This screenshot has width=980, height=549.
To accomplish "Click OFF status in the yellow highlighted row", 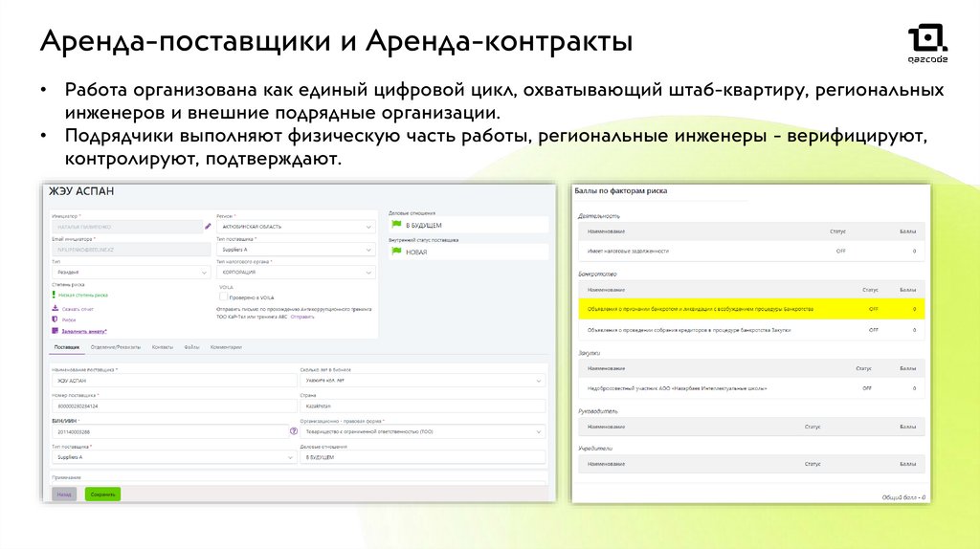I will pos(873,309).
